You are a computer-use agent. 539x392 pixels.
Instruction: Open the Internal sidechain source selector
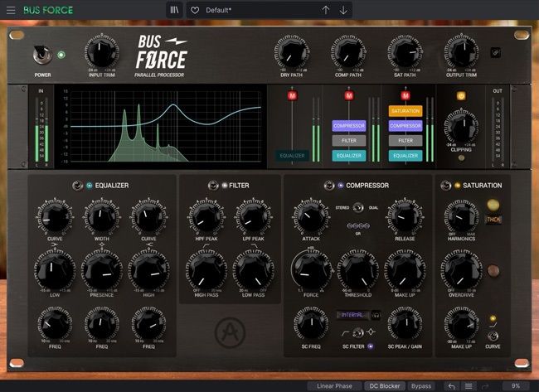[x=352, y=315]
